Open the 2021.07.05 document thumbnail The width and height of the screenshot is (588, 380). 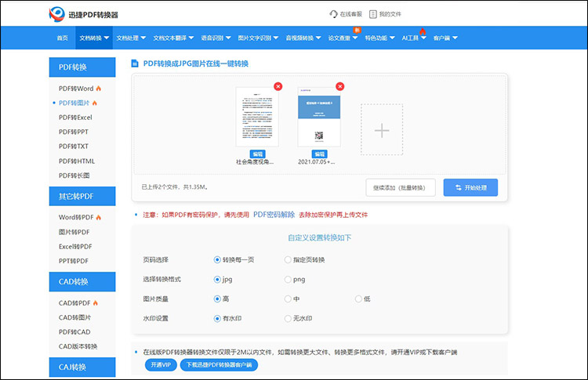pyautogui.click(x=319, y=117)
